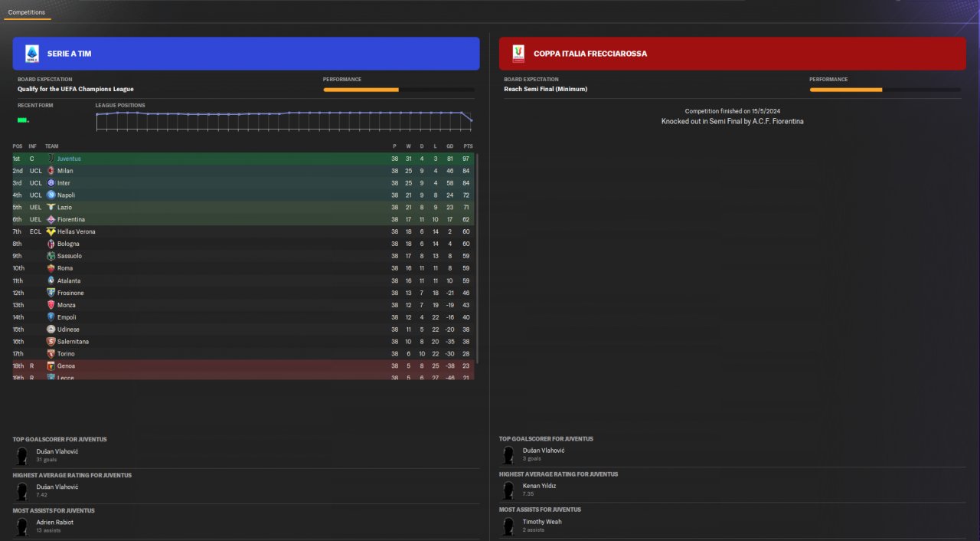Click the Coppa Italia performance progress bar
Screen dimensions: 980x541
tap(885, 90)
